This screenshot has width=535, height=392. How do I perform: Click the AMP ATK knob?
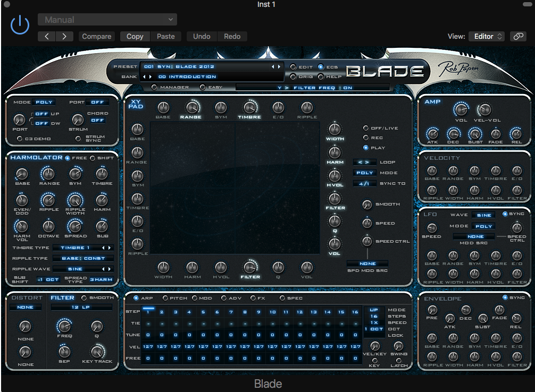[x=432, y=134]
